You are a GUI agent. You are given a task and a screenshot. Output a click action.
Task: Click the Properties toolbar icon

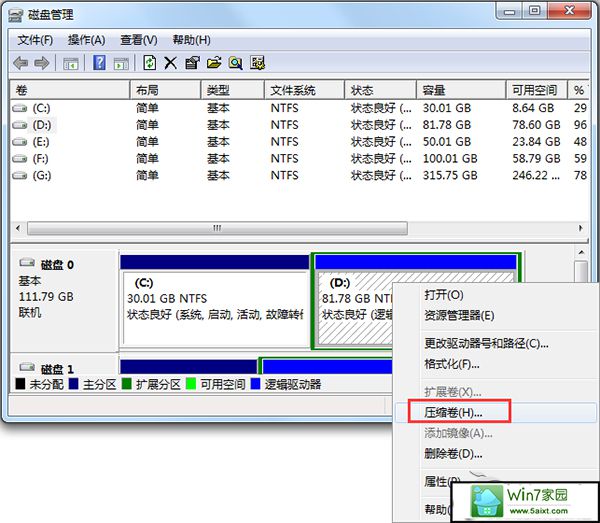pos(192,63)
